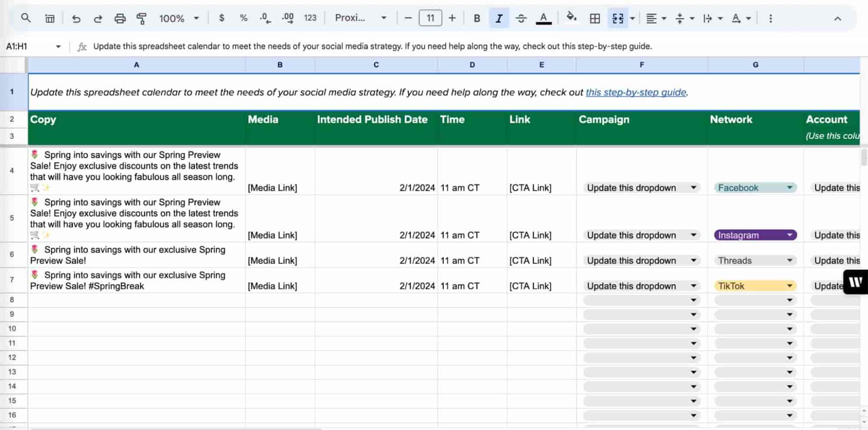Click the font size field showing 11
The width and height of the screenshot is (868, 430).
[x=430, y=18]
